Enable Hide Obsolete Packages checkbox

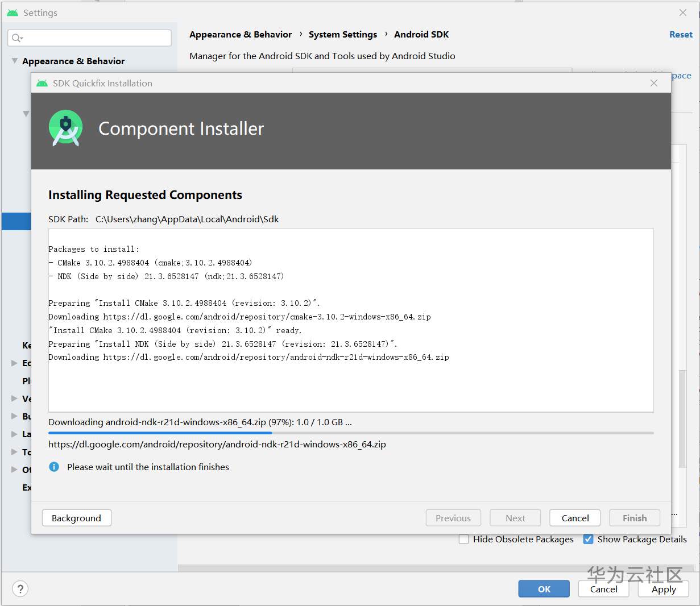(464, 539)
